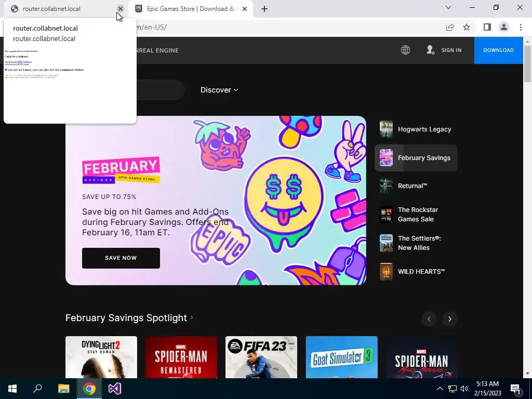Open the language globe selector
The image size is (532, 399).
coord(405,50)
